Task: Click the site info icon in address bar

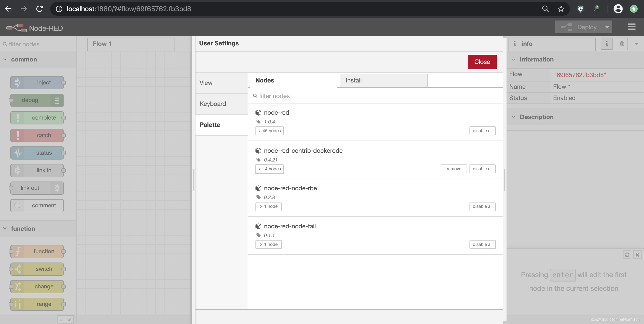Action: 59,9
